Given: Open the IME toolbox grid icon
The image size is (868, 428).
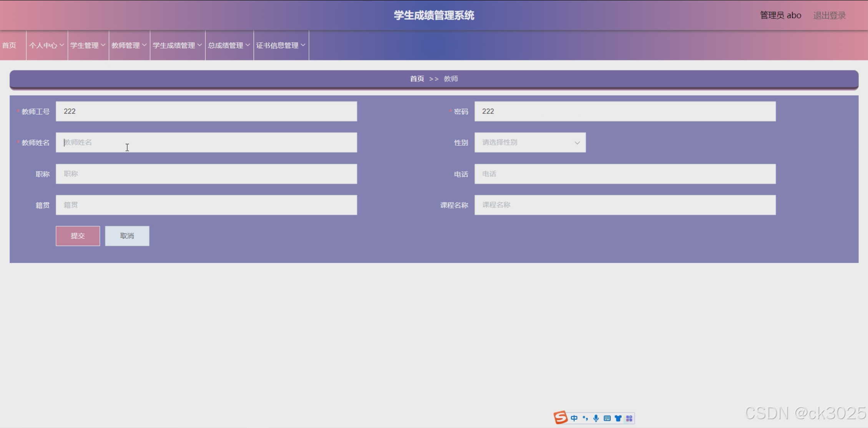Looking at the screenshot, I should pos(629,418).
